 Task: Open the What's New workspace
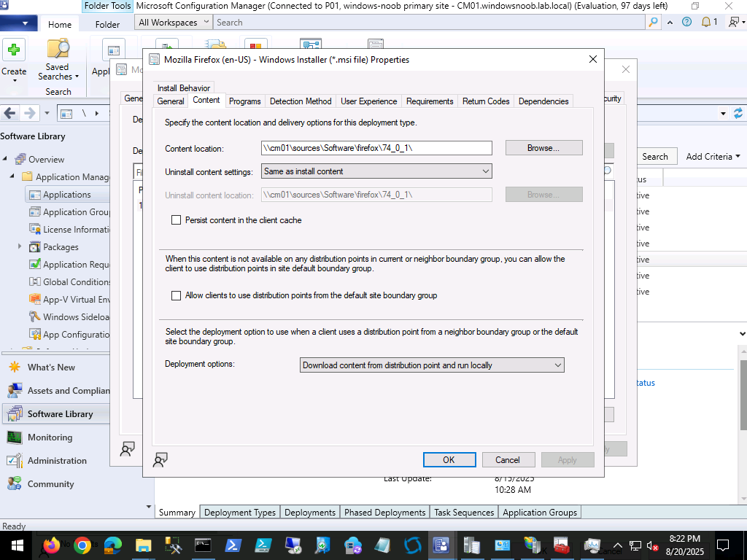click(51, 367)
